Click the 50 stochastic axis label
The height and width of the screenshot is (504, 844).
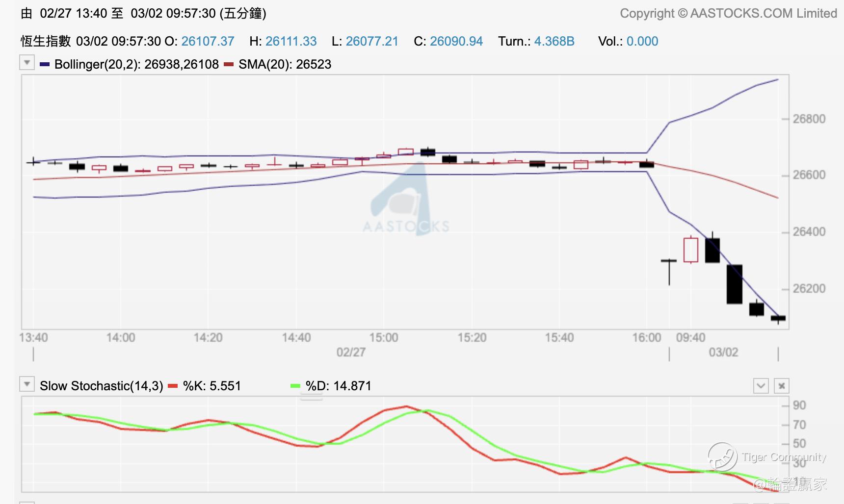tap(799, 444)
